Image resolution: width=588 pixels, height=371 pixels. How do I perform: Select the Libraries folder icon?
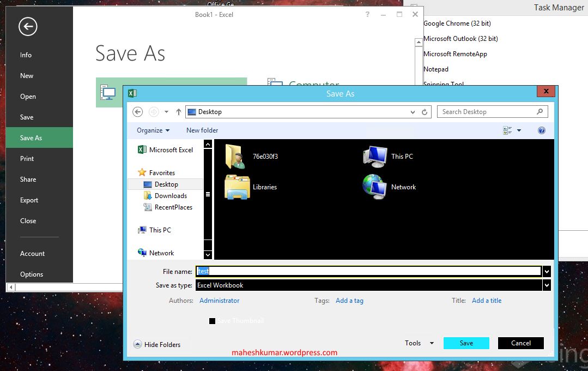pyautogui.click(x=237, y=187)
